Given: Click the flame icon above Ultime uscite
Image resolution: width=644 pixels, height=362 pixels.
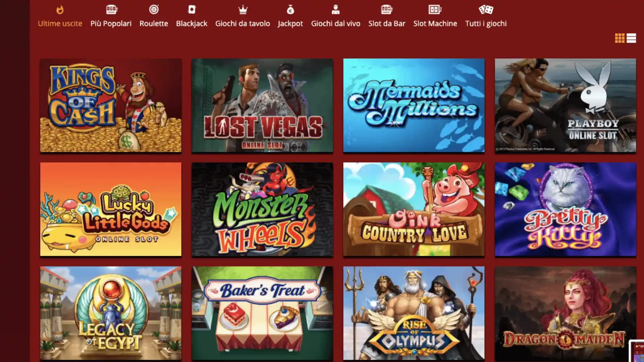Looking at the screenshot, I should [60, 10].
